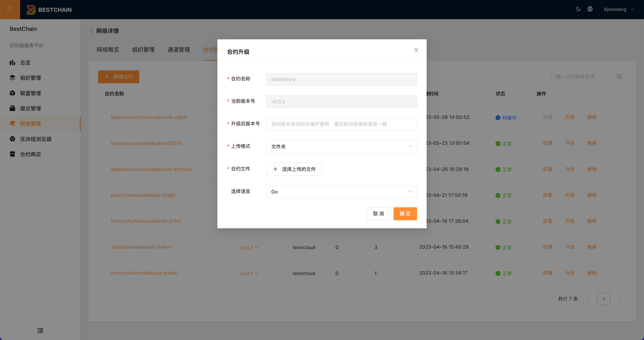The width and height of the screenshot is (644, 340).
Task: Open nonce(chaincodebuild-psbot) contract link
Action: [x=144, y=273]
